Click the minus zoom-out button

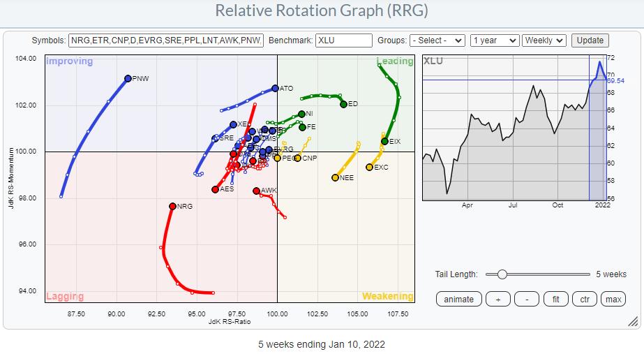click(x=526, y=299)
